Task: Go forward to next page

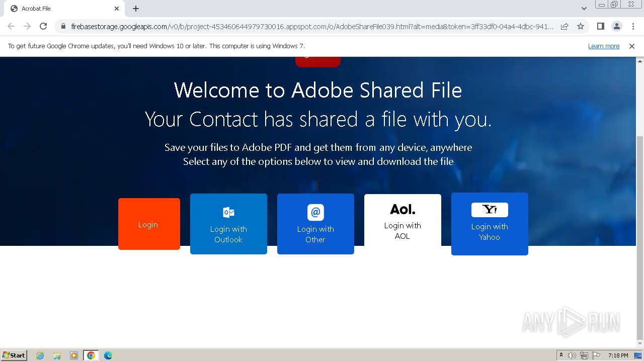Action: [27, 26]
